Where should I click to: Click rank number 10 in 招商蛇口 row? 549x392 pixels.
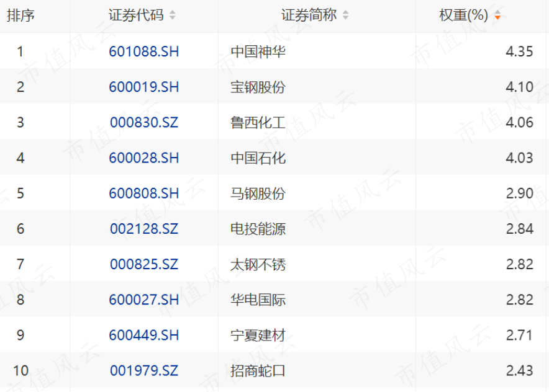20,371
